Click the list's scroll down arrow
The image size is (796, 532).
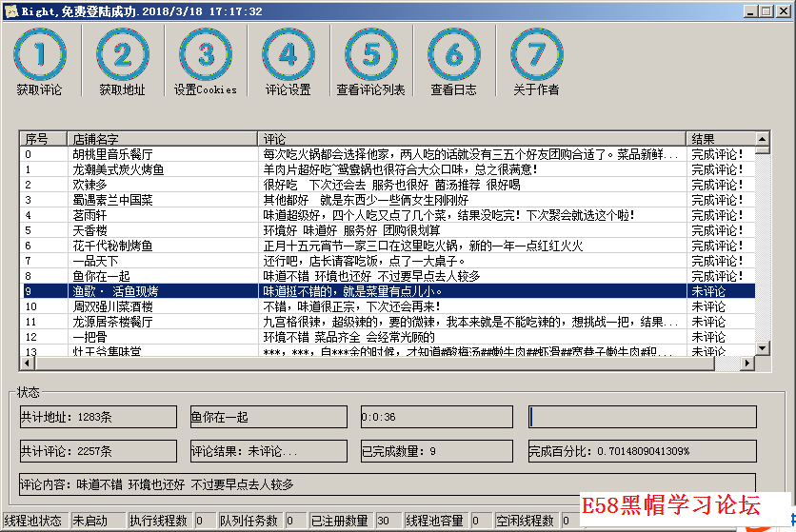762,348
